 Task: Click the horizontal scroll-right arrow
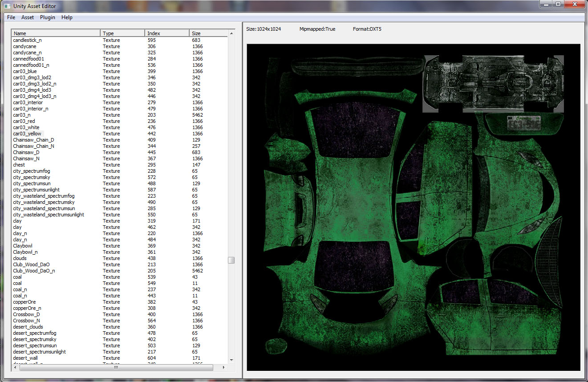224,367
